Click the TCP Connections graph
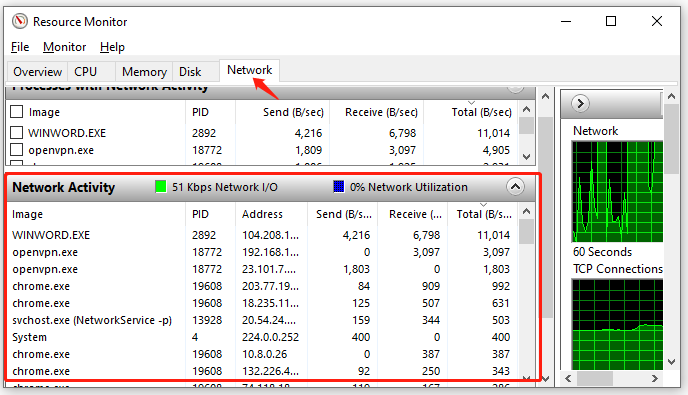The width and height of the screenshot is (688, 395). pyautogui.click(x=617, y=325)
